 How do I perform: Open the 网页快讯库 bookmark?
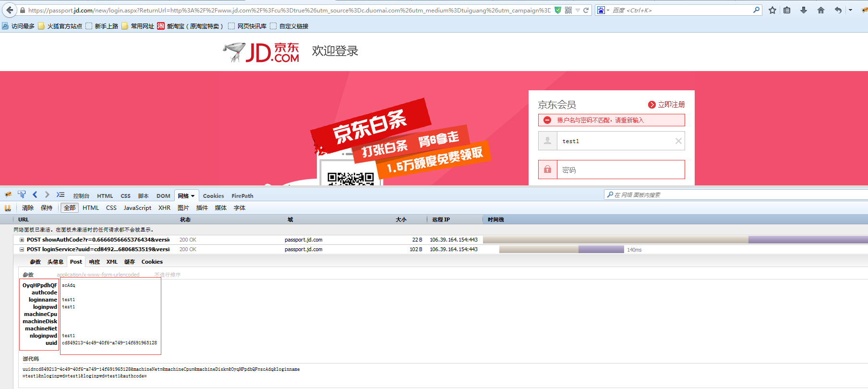tap(247, 26)
